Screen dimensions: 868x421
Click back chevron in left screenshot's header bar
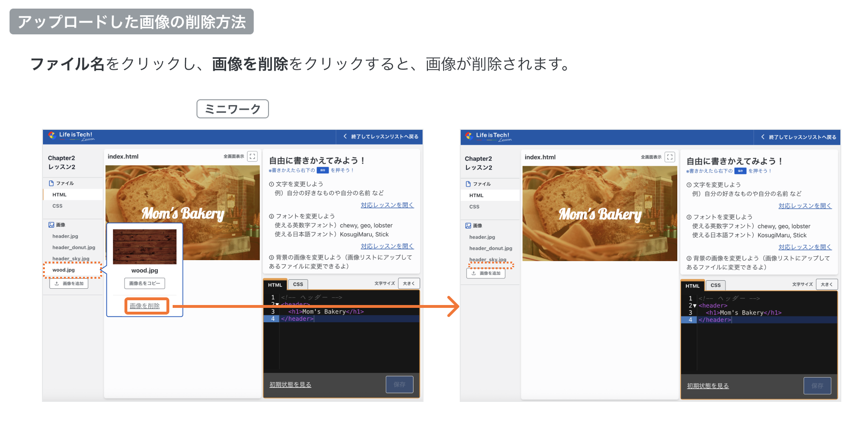[345, 137]
